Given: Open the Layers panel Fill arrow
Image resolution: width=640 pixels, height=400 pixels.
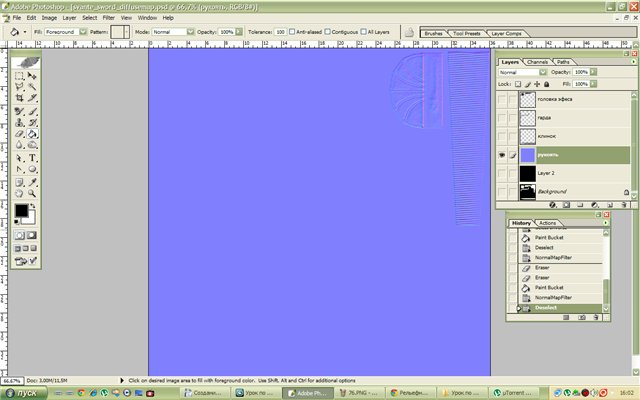Looking at the screenshot, I should [593, 84].
